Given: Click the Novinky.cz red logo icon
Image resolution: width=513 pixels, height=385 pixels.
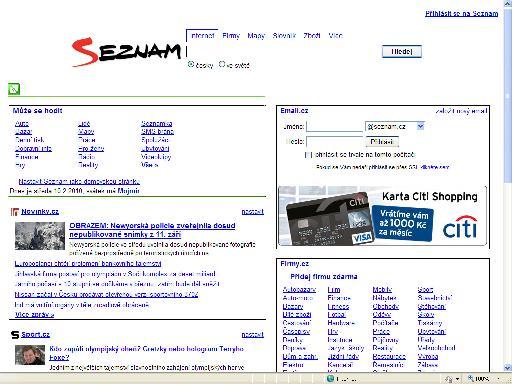Looking at the screenshot, I should pos(15,212).
